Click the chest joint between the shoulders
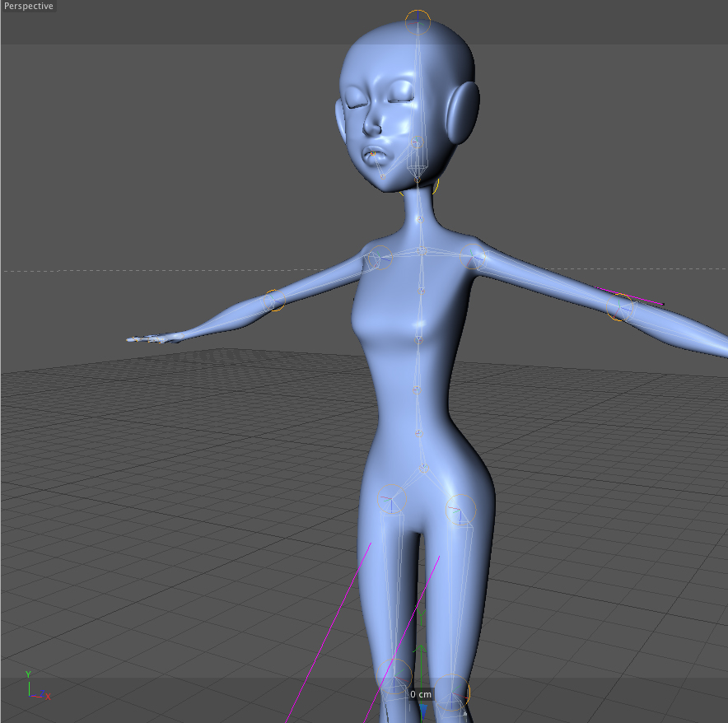The width and height of the screenshot is (728, 723). coord(421,251)
